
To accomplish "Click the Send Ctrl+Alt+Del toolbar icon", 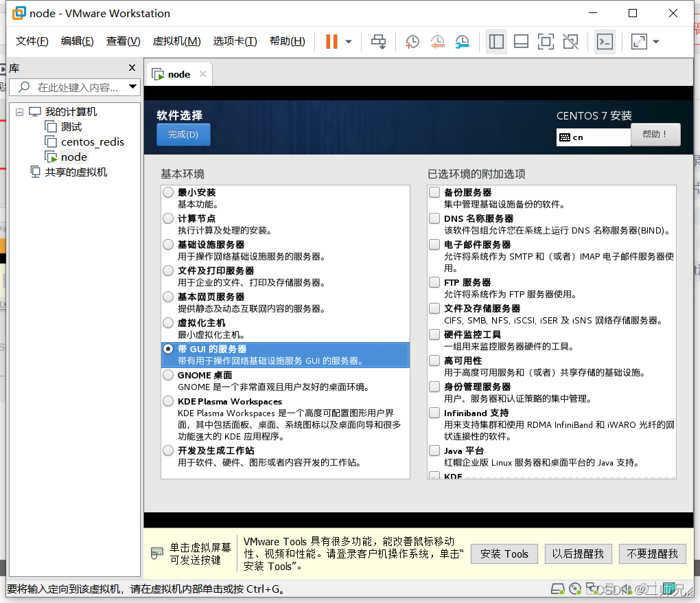I will click(x=379, y=41).
